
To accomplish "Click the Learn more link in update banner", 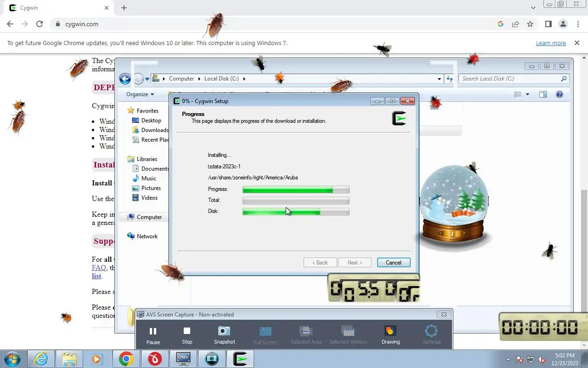I will (551, 43).
